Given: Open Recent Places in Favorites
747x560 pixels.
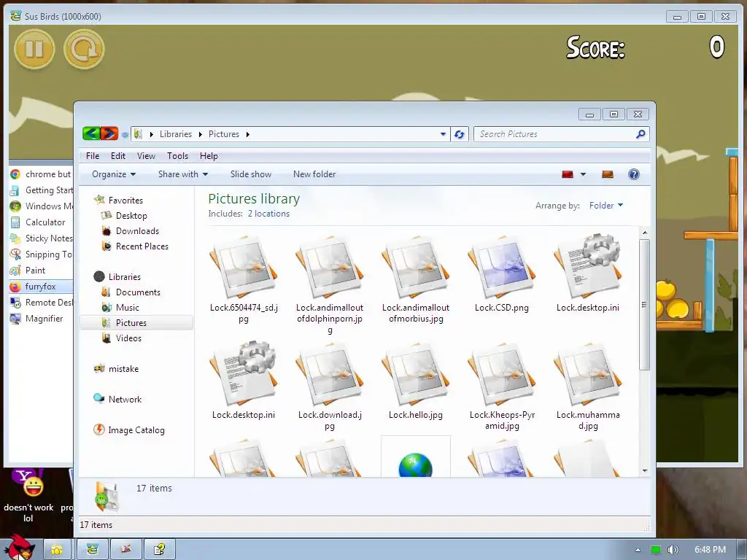Looking at the screenshot, I should tap(142, 246).
